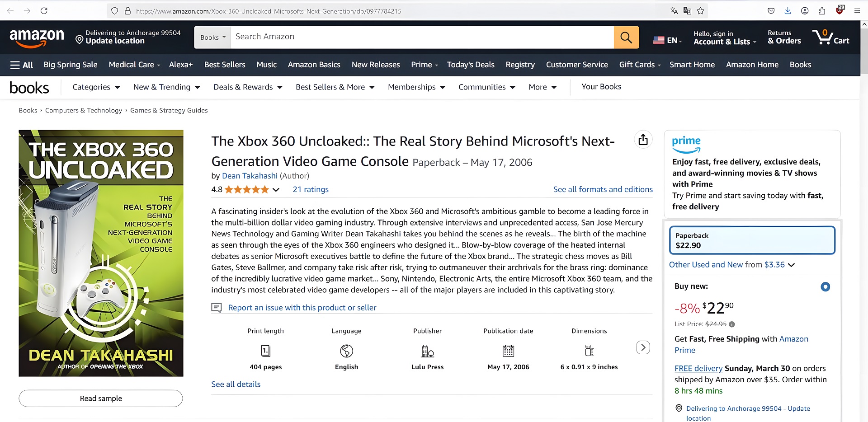Click the orange search magnifier button
Viewport: 868px width, 422px height.
pos(626,38)
